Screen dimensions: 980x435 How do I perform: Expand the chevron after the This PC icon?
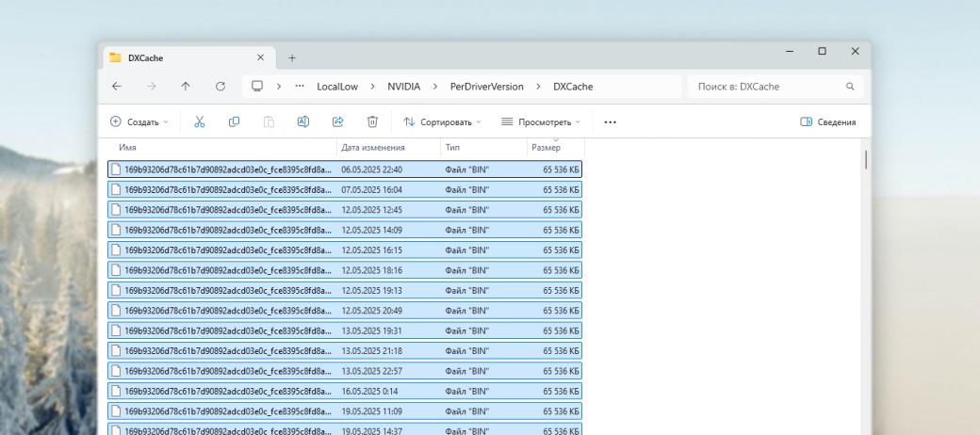coord(279,87)
